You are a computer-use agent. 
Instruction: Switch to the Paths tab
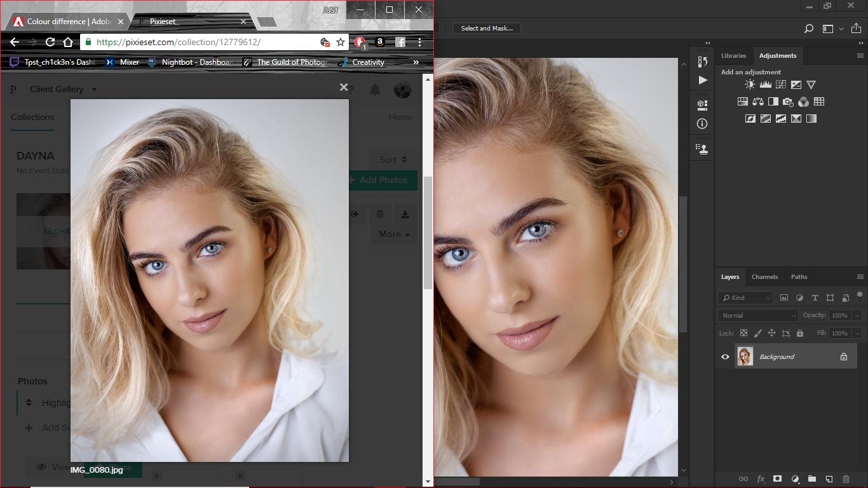click(x=799, y=276)
